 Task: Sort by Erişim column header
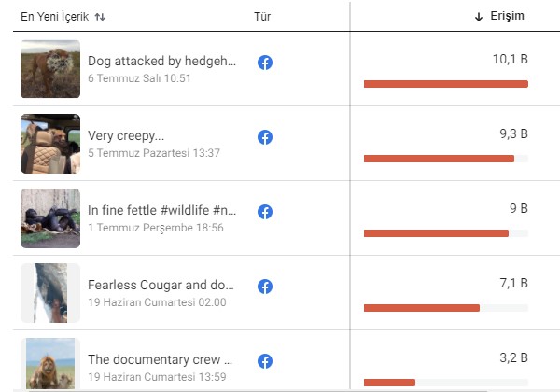[507, 16]
